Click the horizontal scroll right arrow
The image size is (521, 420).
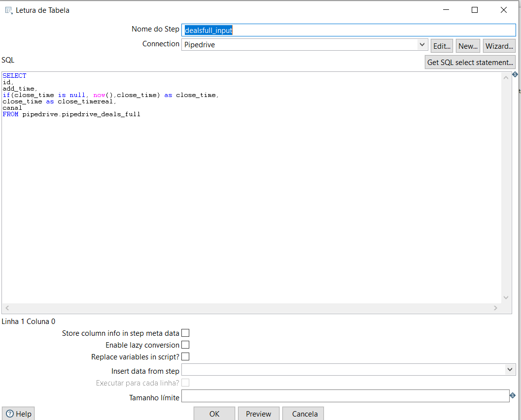point(495,308)
